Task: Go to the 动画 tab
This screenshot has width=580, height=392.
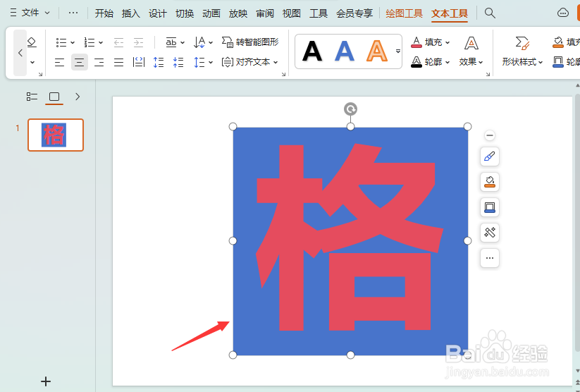Action: coord(211,13)
